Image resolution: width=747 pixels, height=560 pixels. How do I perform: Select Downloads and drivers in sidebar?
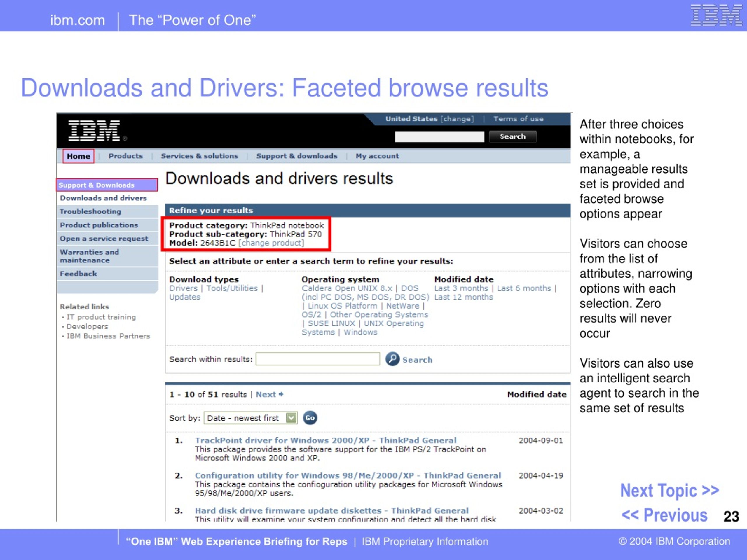coord(103,198)
